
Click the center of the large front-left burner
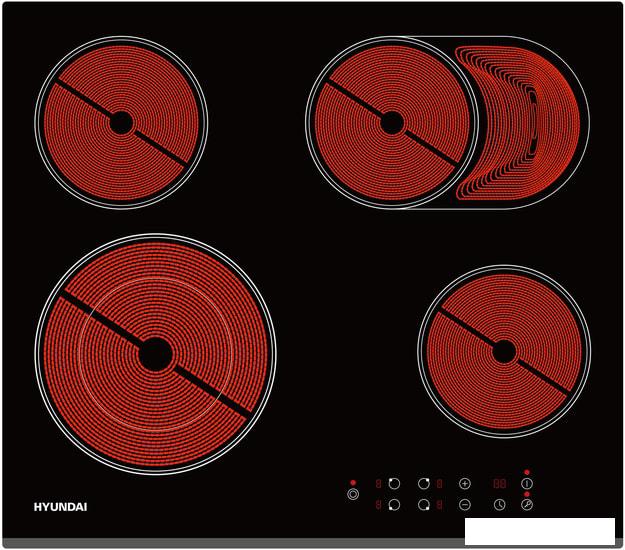pos(155,354)
